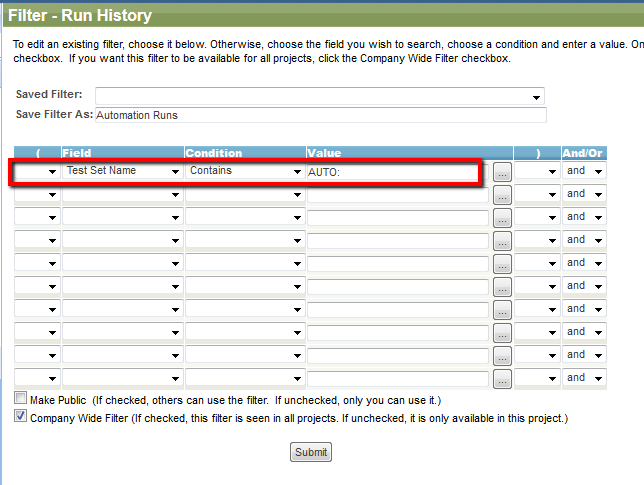Open the first row's closing parenthesis dropdown

coord(537,171)
